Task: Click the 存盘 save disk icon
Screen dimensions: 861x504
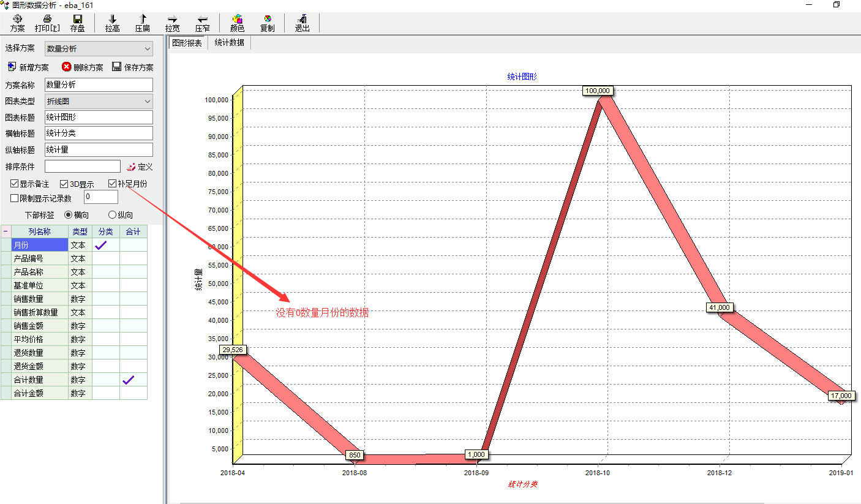Action: (77, 20)
